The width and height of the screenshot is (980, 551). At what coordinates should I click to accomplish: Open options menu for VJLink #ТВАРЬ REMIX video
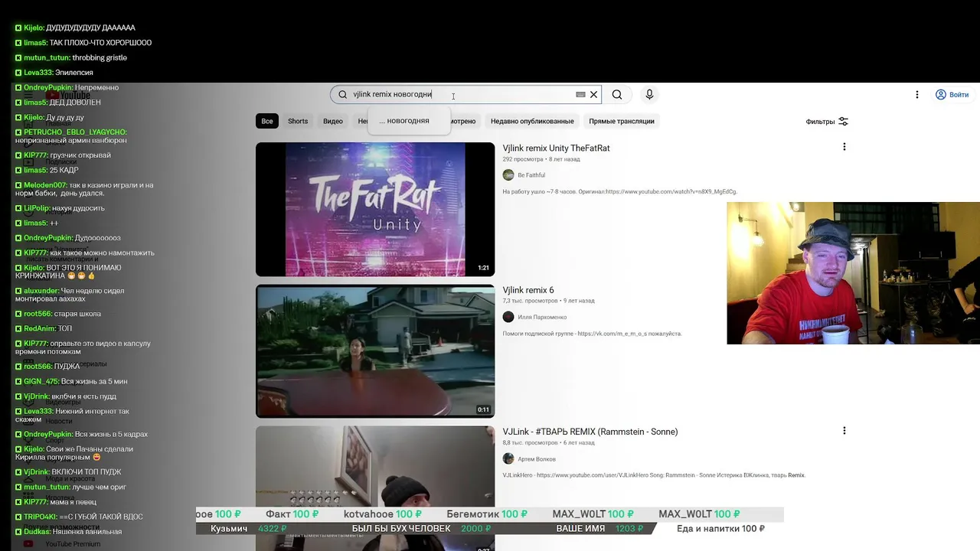pyautogui.click(x=844, y=431)
